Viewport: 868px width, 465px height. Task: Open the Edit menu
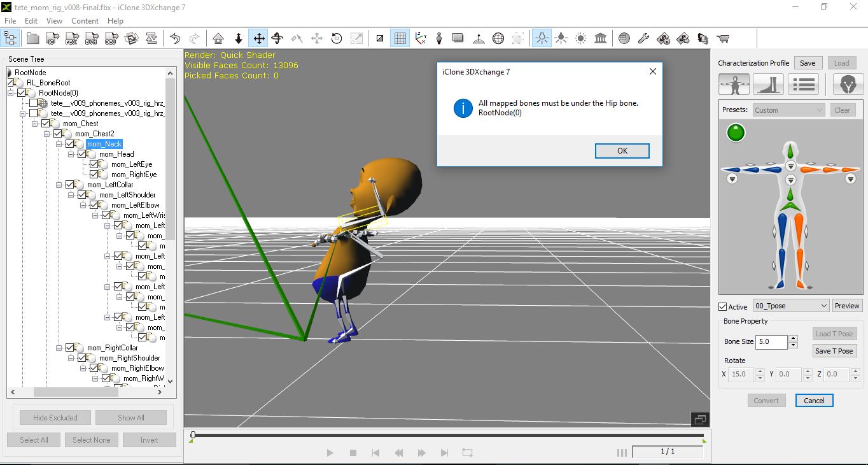point(31,20)
